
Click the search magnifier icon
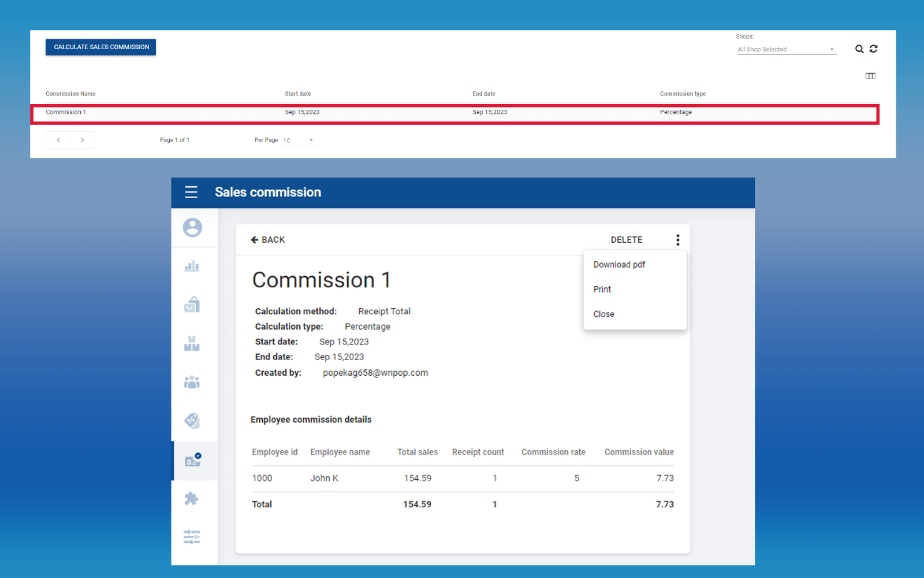coord(859,49)
